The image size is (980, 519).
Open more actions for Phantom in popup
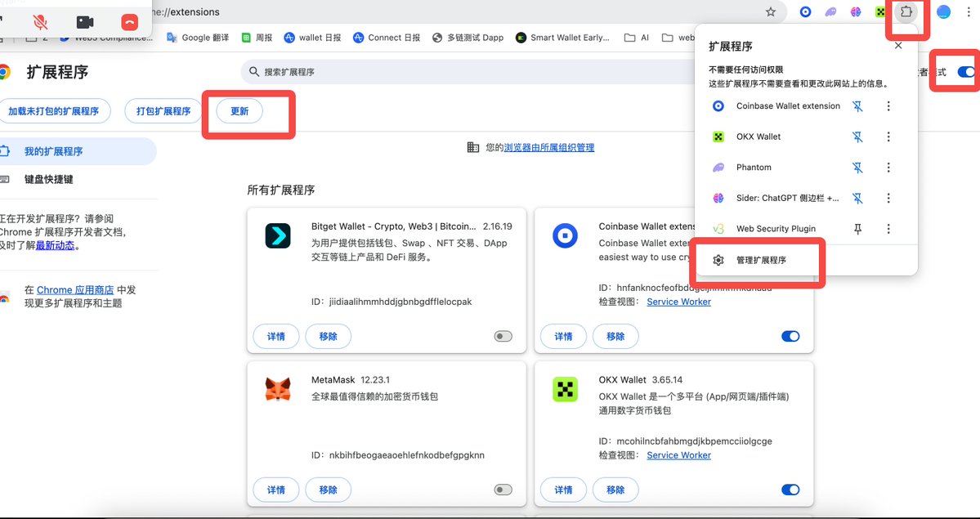tap(888, 168)
